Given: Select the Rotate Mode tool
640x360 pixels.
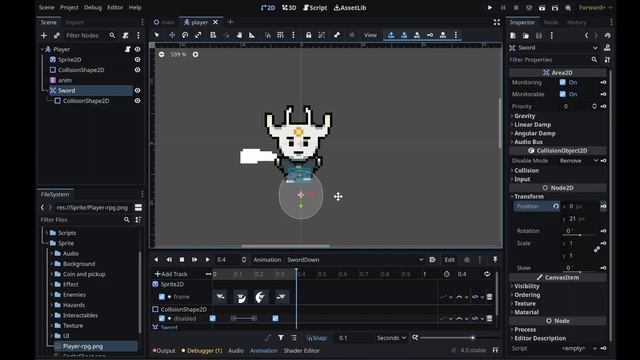Looking at the screenshot, I should tap(185, 35).
